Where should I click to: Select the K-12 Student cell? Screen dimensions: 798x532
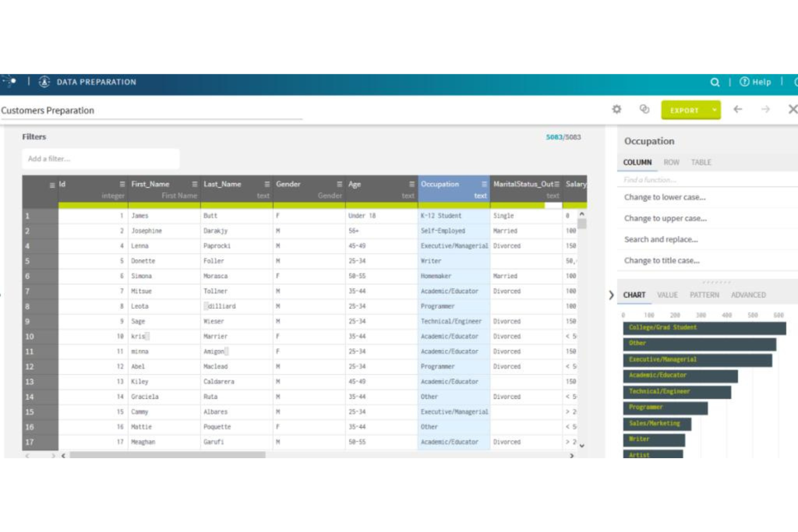453,216
